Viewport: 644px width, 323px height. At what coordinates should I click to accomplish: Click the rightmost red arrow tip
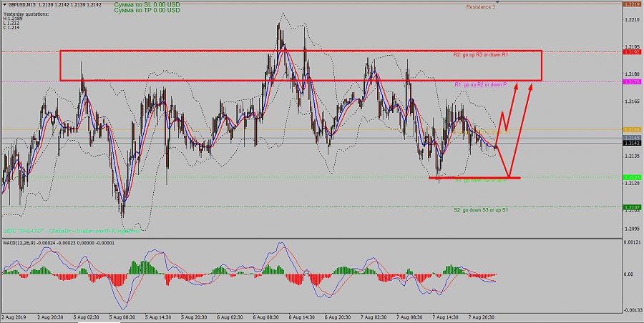[532, 85]
